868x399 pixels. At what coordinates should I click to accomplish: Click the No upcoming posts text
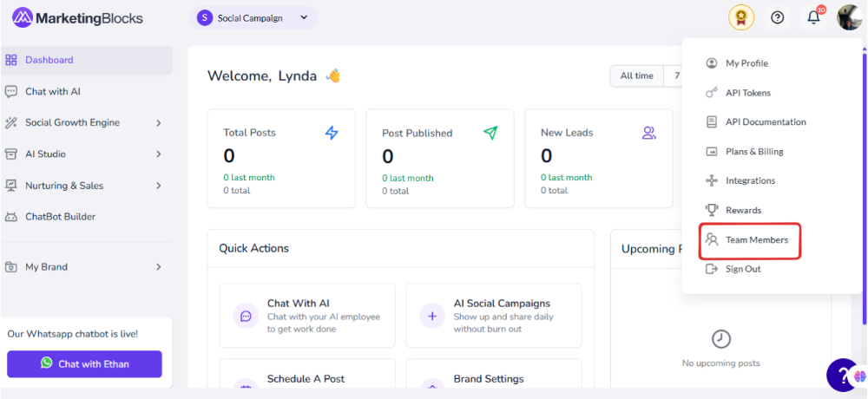(720, 363)
